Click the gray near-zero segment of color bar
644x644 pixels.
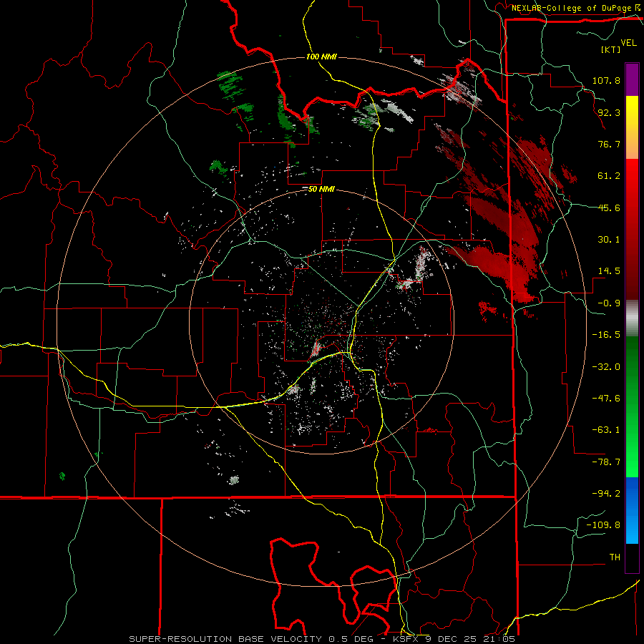coord(632,318)
